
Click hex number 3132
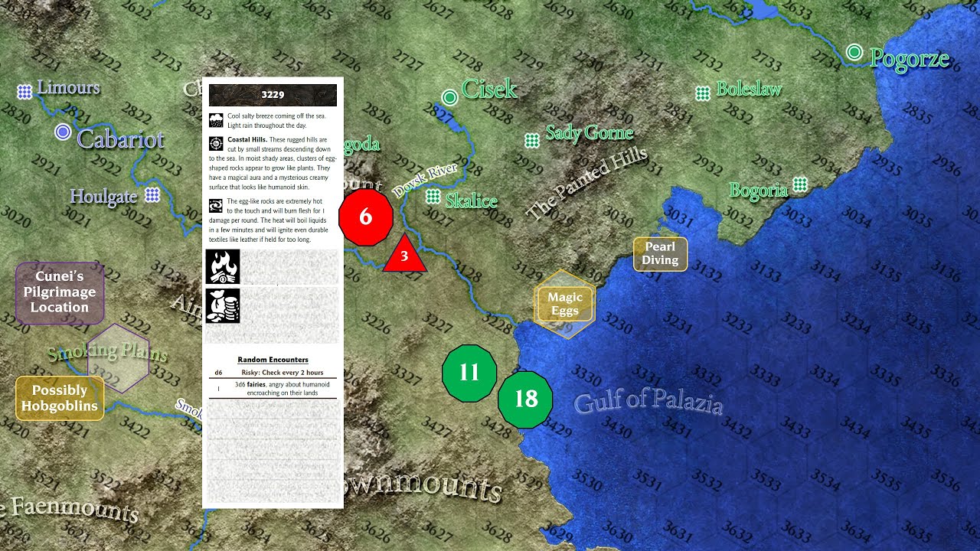[x=707, y=271]
